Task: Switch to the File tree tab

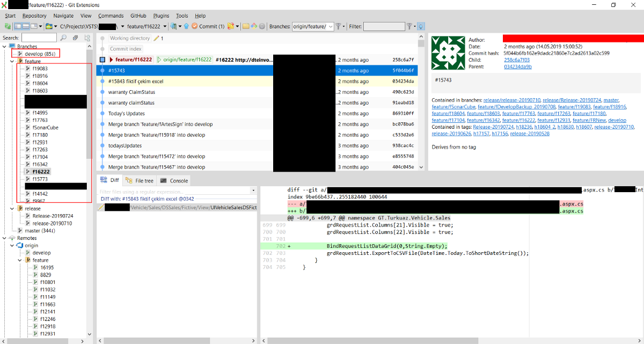Action: coord(140,181)
